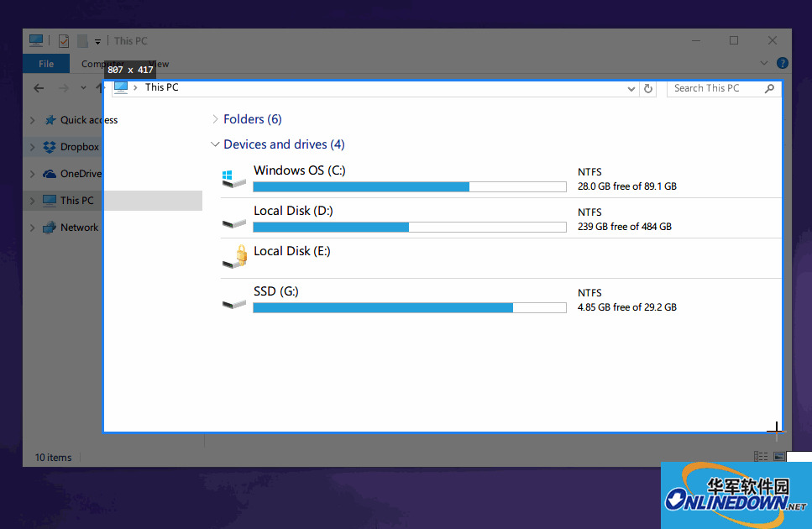Expand the Folders (6) group
The width and height of the screenshot is (812, 529).
(216, 119)
